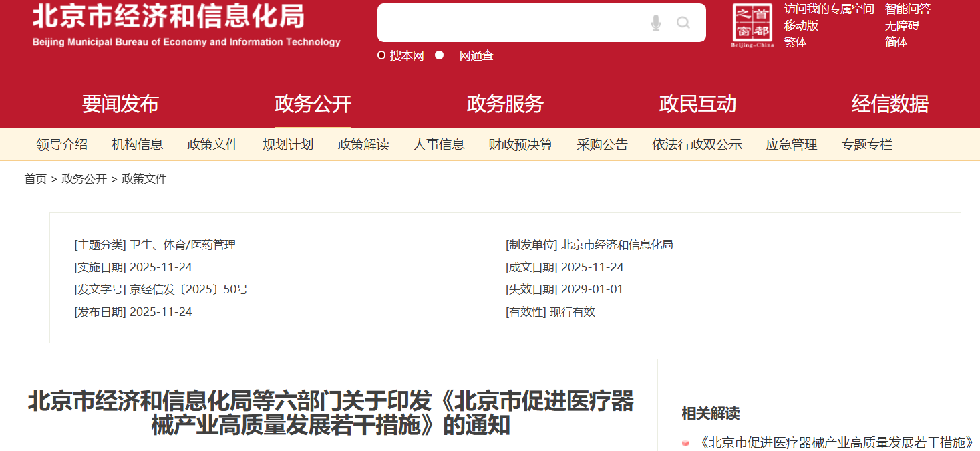Image resolution: width=980 pixels, height=451 pixels.
Task: Select the 一网通查 radio button
Action: pyautogui.click(x=438, y=55)
